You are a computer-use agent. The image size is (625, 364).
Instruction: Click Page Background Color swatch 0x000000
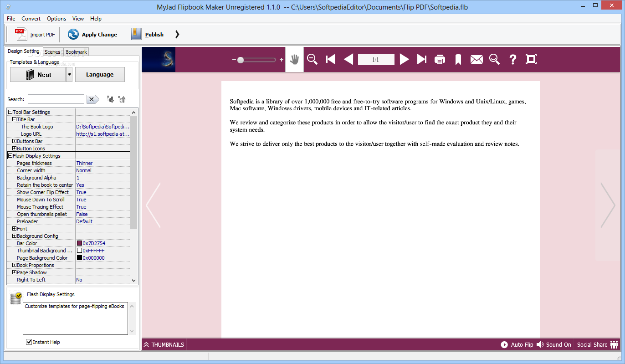click(79, 258)
